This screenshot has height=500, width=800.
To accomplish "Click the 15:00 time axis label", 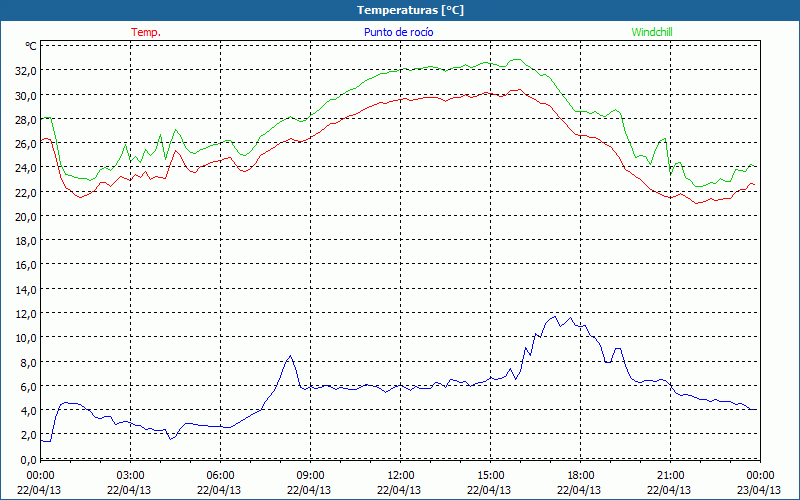I will tap(490, 476).
